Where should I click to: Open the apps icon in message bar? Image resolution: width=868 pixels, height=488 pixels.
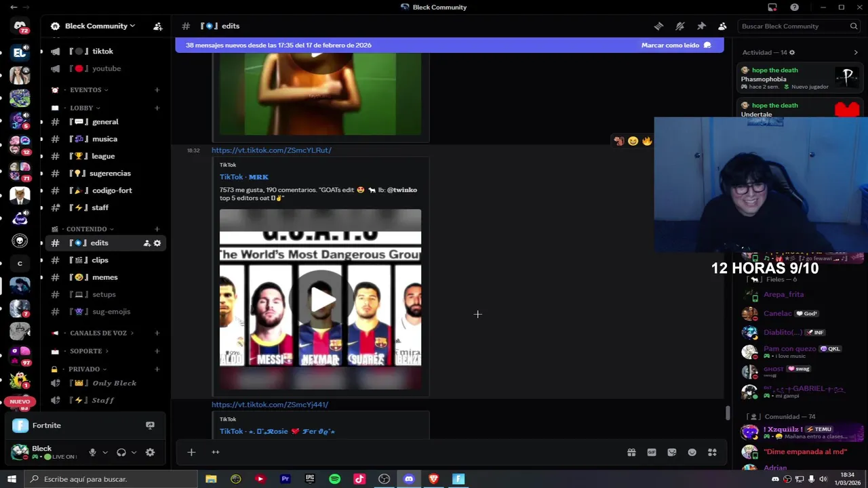[712, 452]
